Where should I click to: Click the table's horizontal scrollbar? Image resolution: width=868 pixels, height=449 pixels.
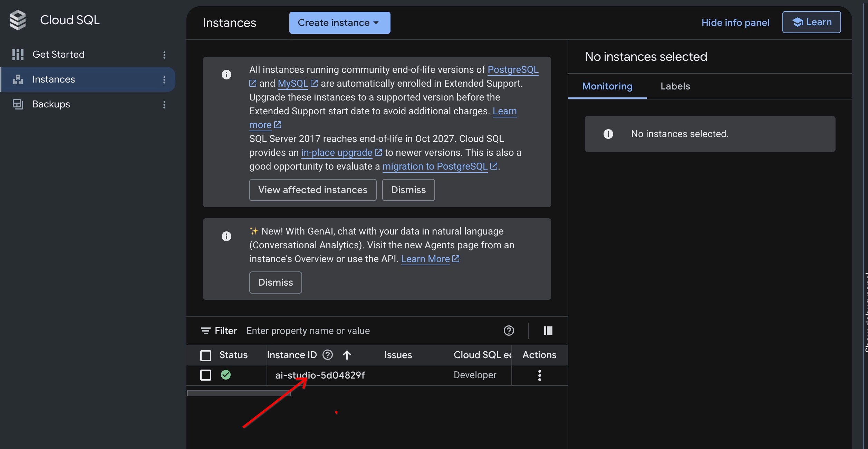tap(239, 393)
